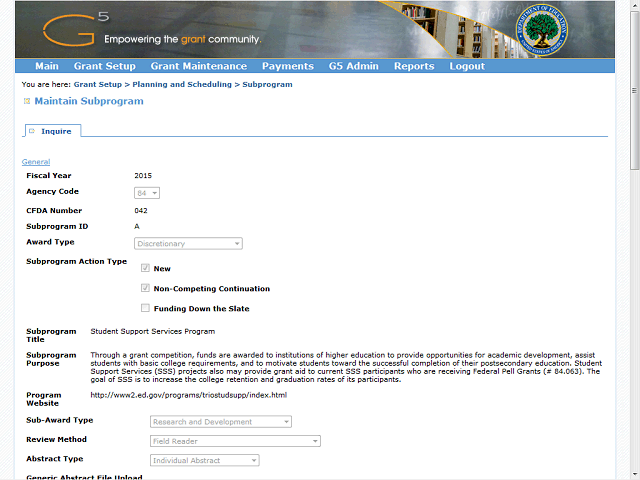Click the CFDA Number value 042
This screenshot has height=480, width=640.
coord(141,211)
